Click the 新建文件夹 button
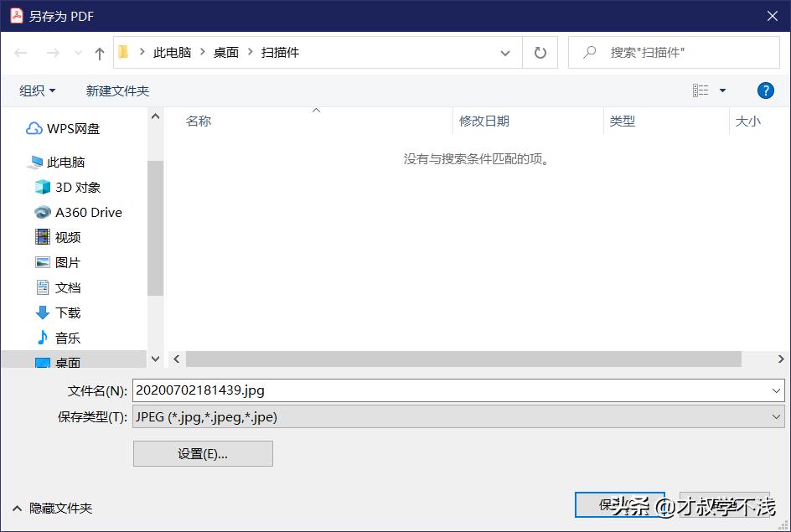Viewport: 791px width, 532px height. pos(117,90)
